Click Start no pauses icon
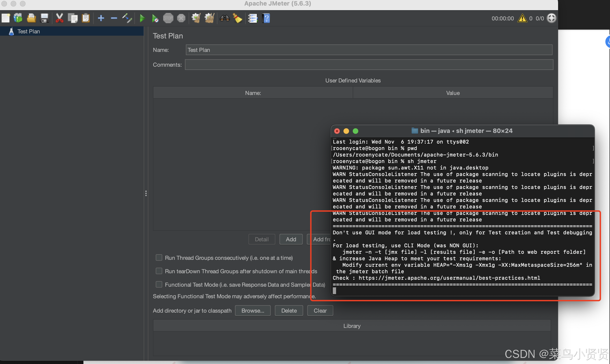Viewport: 610px width, 364px height. (x=155, y=18)
